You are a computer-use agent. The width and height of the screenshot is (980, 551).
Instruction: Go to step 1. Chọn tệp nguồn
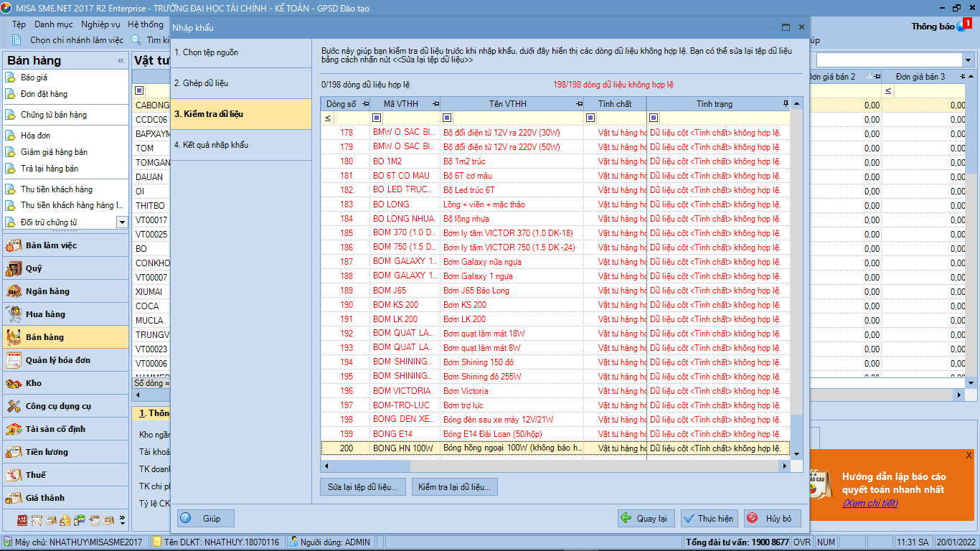coord(241,53)
